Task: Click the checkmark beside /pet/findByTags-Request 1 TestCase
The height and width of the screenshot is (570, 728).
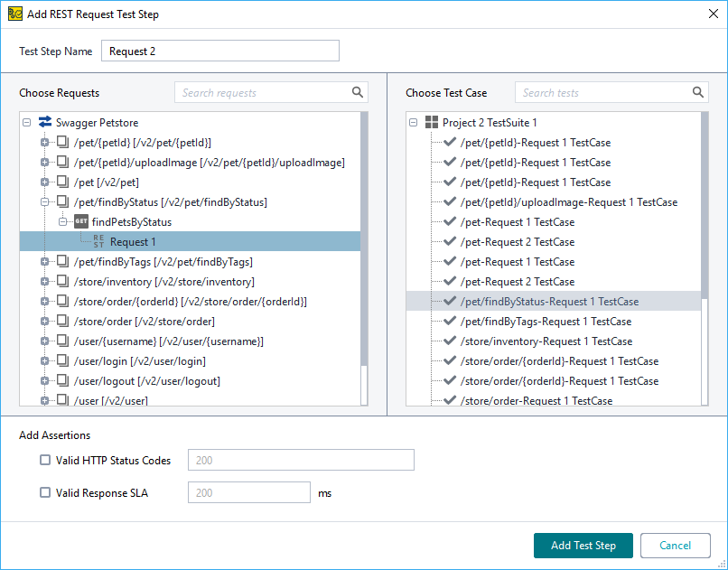Action: [448, 321]
